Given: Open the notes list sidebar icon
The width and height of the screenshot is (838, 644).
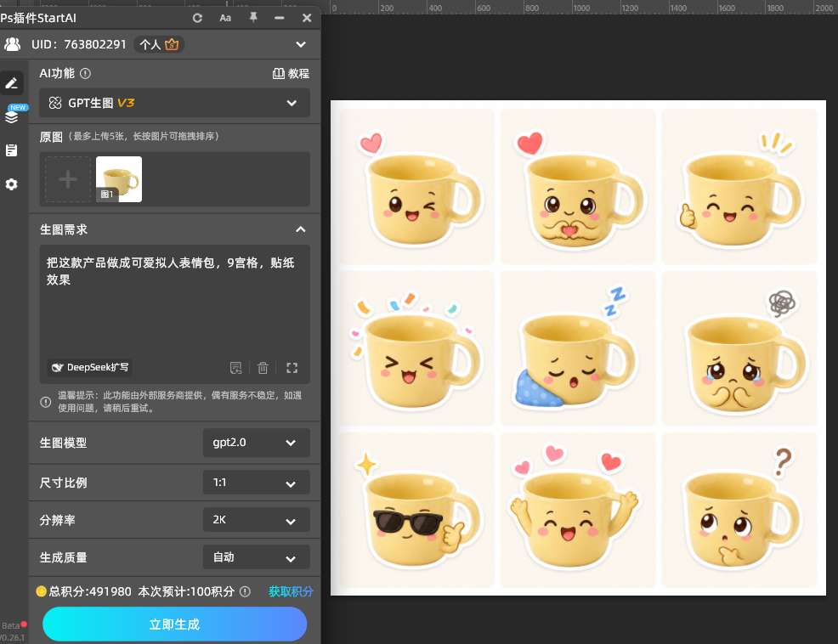Looking at the screenshot, I should click(x=12, y=150).
